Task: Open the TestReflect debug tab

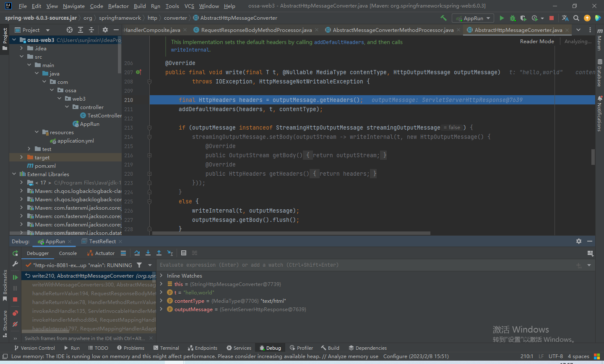Action: [x=102, y=241]
